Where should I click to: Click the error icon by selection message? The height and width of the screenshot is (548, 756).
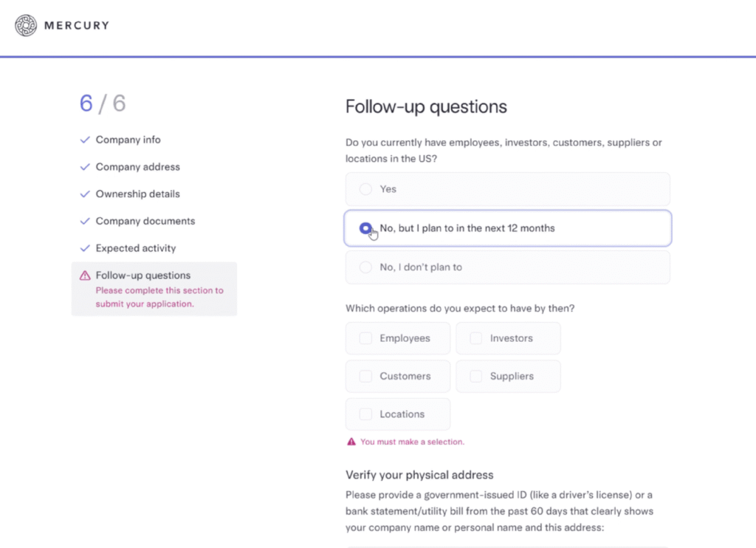tap(351, 442)
